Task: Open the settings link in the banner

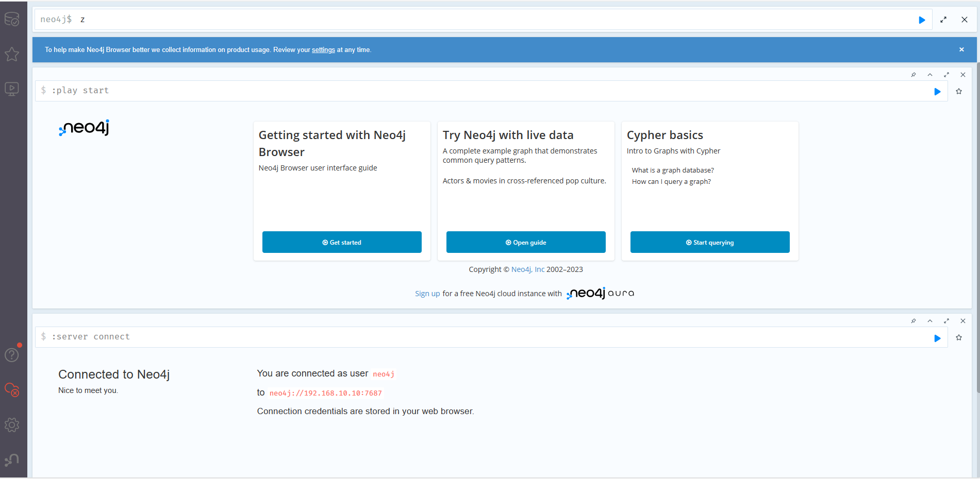Action: (323, 50)
